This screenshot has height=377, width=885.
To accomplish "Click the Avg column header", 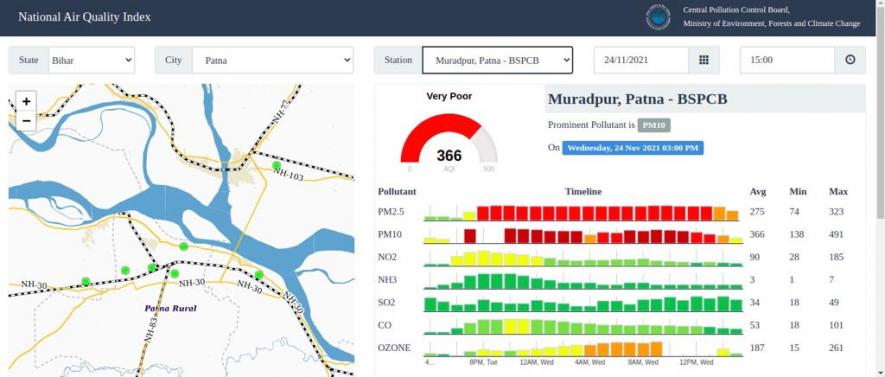I will 757,192.
